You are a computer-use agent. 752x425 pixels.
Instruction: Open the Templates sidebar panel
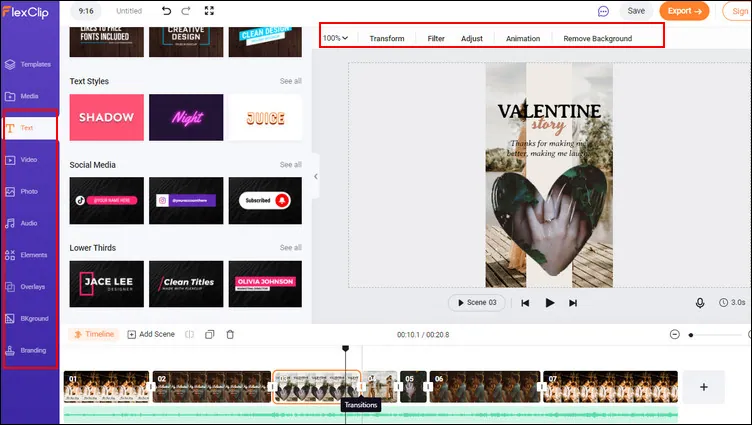28,64
